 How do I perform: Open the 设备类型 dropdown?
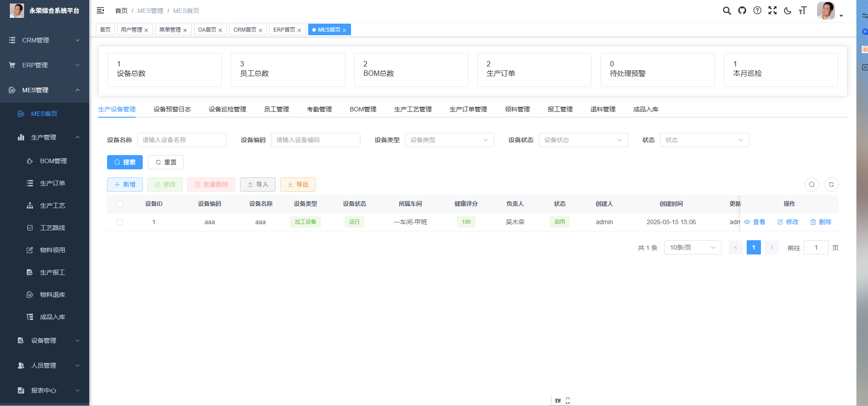point(450,140)
